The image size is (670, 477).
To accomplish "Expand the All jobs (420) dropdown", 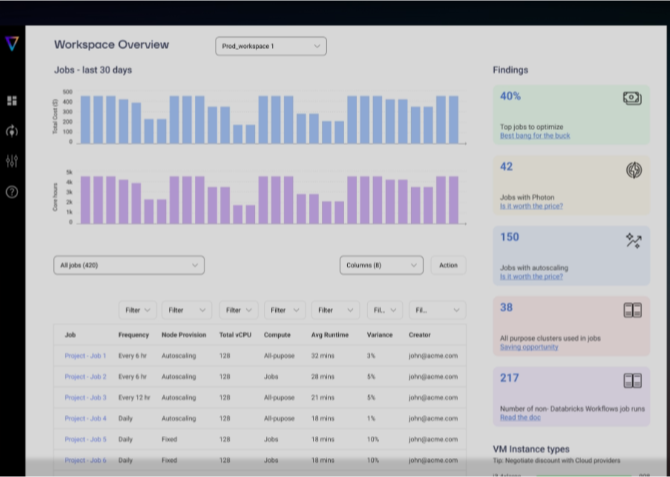I will pos(129,265).
